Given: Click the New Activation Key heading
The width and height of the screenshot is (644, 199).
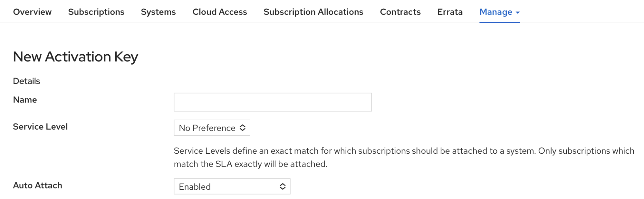Looking at the screenshot, I should [75, 57].
